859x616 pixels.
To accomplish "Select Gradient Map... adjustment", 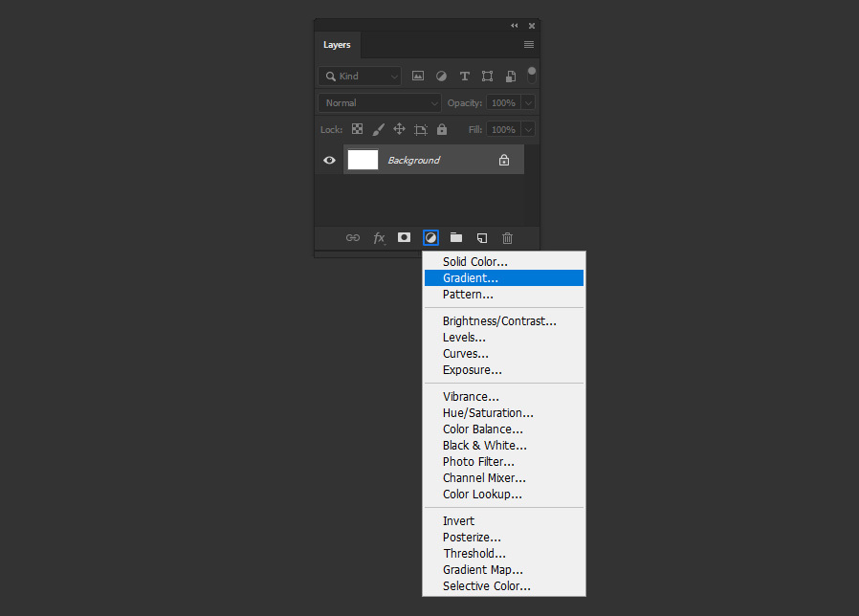I will 504,570.
